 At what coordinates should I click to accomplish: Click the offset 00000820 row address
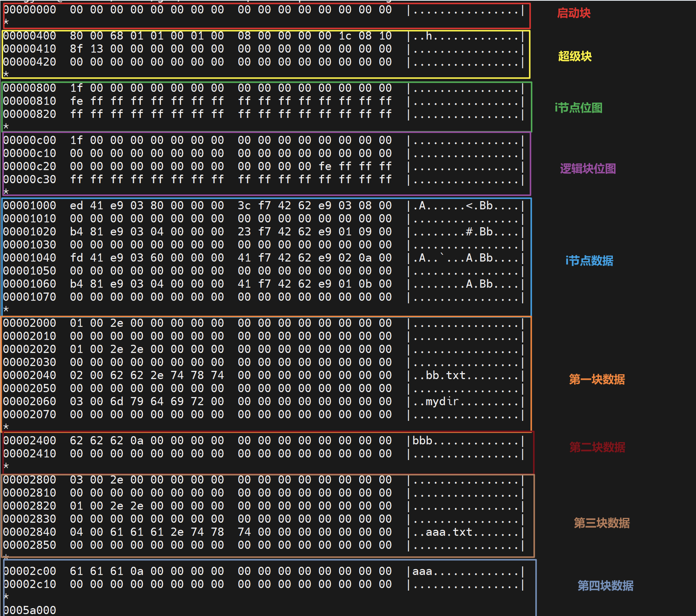[x=29, y=114]
